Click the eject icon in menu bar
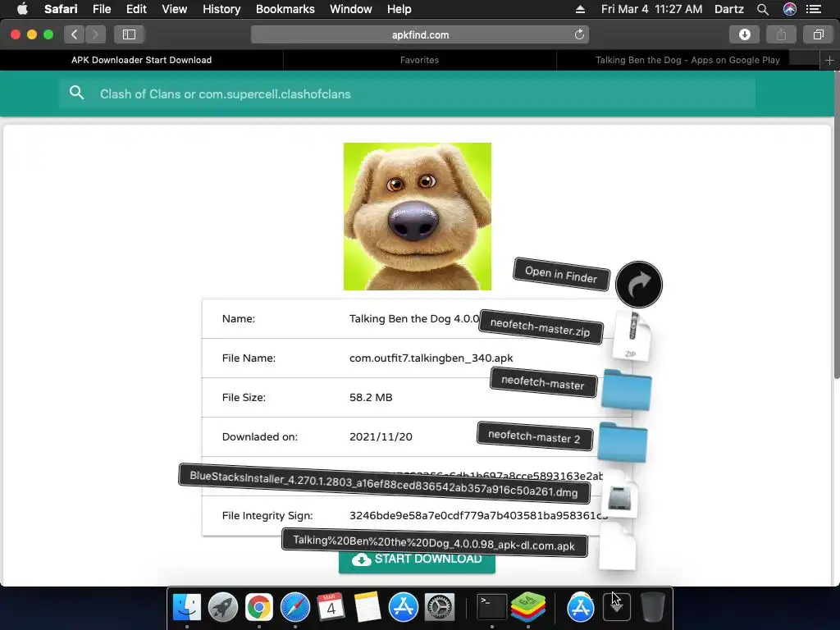This screenshot has height=630, width=840. [580, 9]
